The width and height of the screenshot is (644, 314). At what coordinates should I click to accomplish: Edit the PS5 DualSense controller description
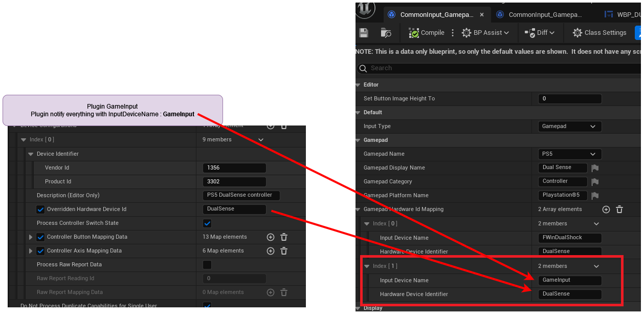point(241,196)
